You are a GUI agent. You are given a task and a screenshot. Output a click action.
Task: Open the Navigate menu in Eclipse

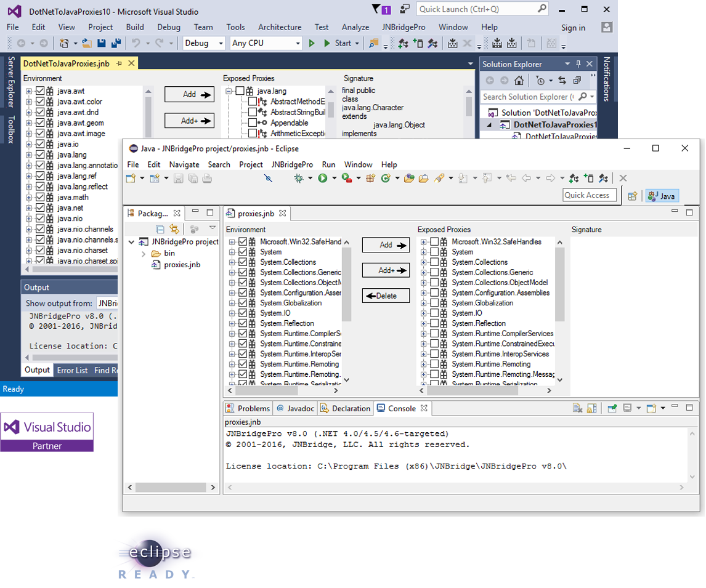[184, 164]
